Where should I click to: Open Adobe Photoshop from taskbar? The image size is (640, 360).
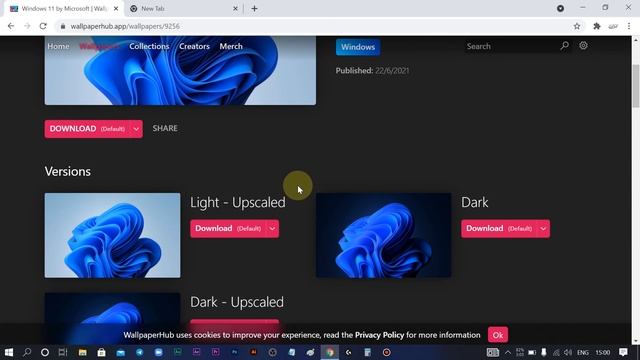(235, 352)
